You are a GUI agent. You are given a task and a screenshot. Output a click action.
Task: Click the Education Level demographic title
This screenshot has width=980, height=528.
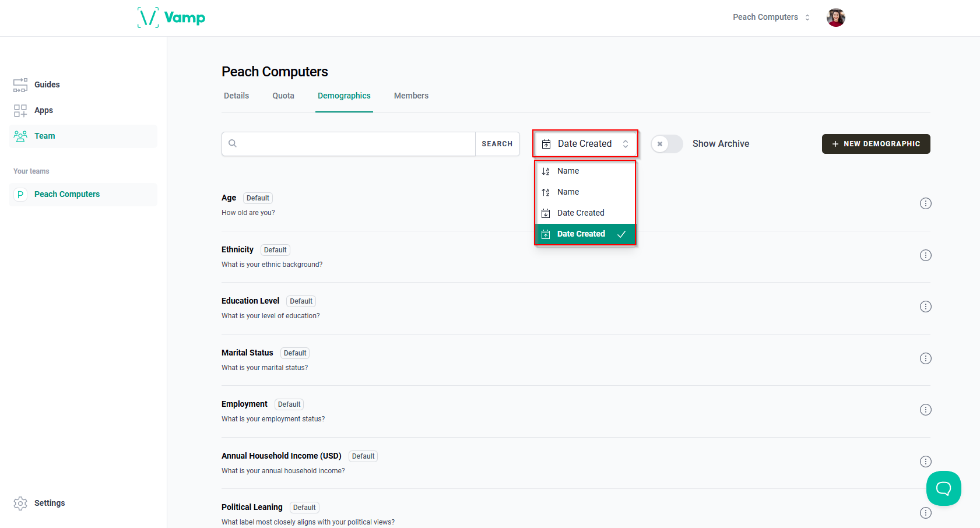250,301
